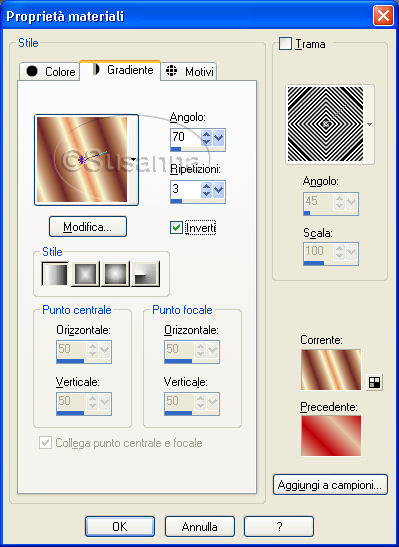Open the texture pattern dropdown arrow
This screenshot has height=547, width=399.
[x=369, y=124]
